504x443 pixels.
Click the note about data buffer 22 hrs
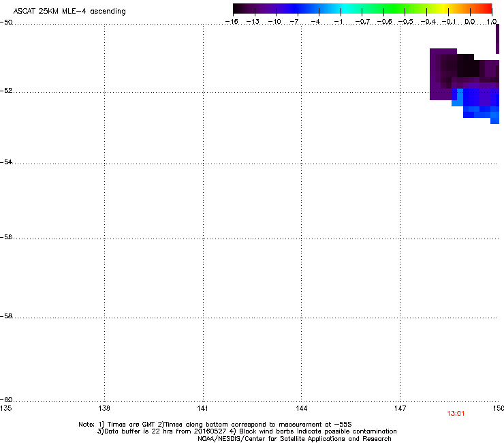pyautogui.click(x=247, y=431)
